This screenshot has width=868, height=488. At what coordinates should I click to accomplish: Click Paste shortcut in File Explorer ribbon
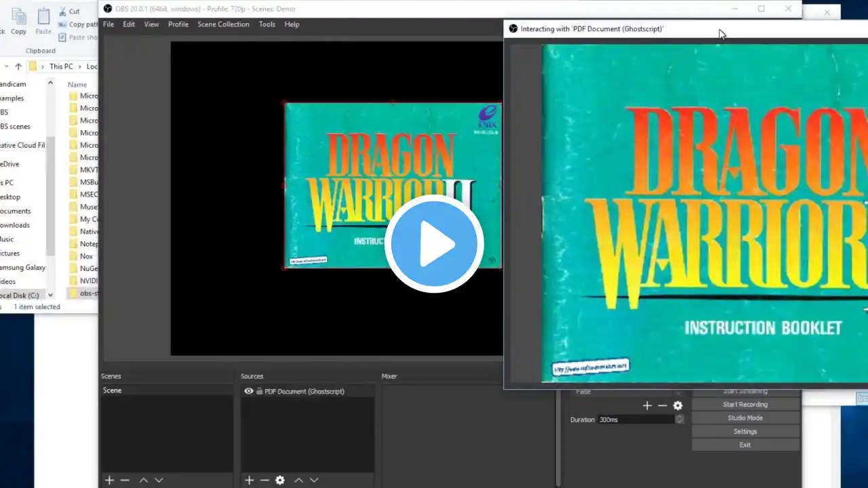click(77, 37)
